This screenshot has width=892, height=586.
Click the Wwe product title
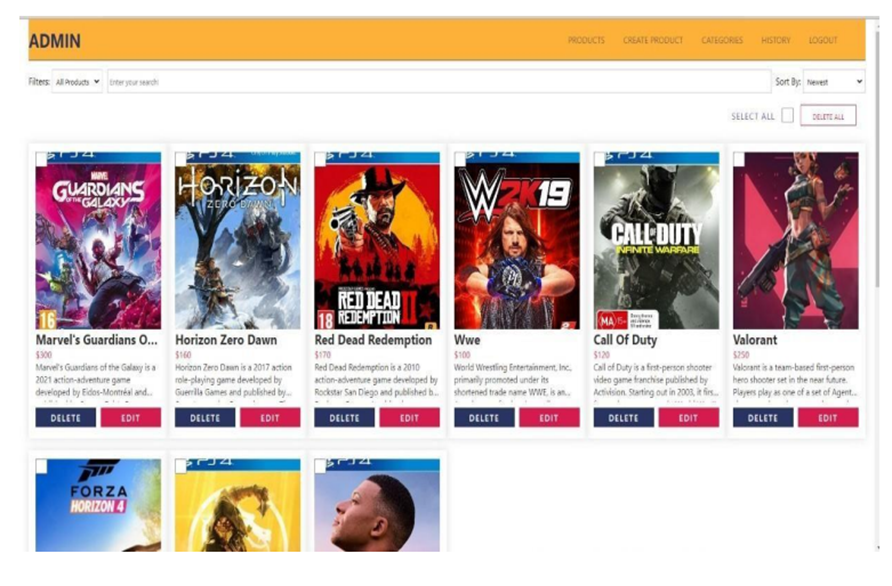(x=467, y=340)
